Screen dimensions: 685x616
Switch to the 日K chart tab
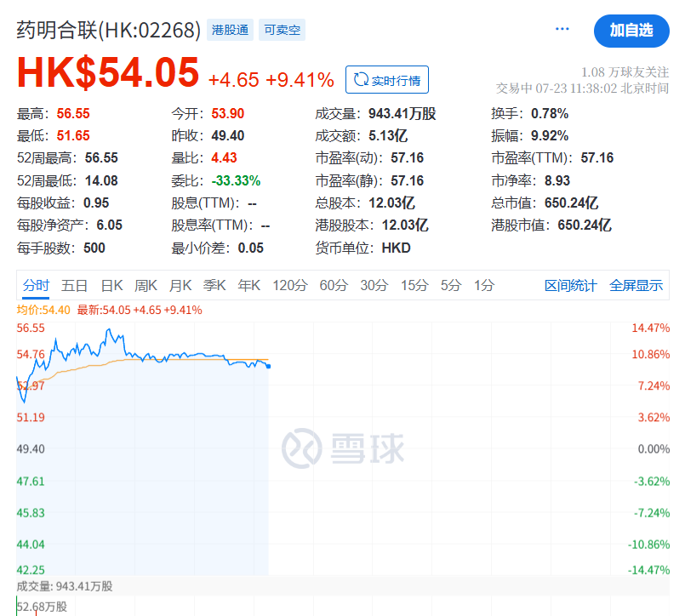coord(112,286)
